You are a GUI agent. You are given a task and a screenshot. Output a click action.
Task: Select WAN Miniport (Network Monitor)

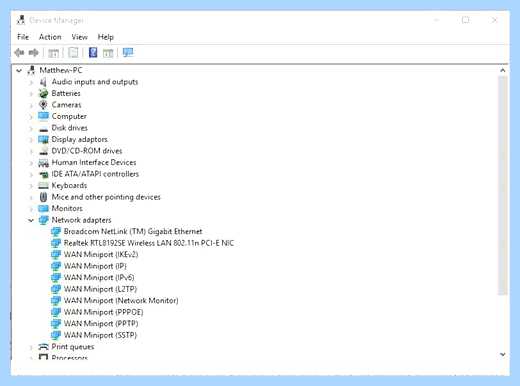coord(121,300)
